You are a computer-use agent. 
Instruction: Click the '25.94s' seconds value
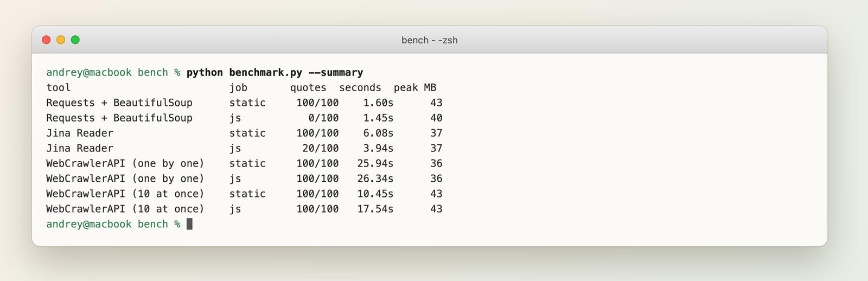click(x=375, y=164)
